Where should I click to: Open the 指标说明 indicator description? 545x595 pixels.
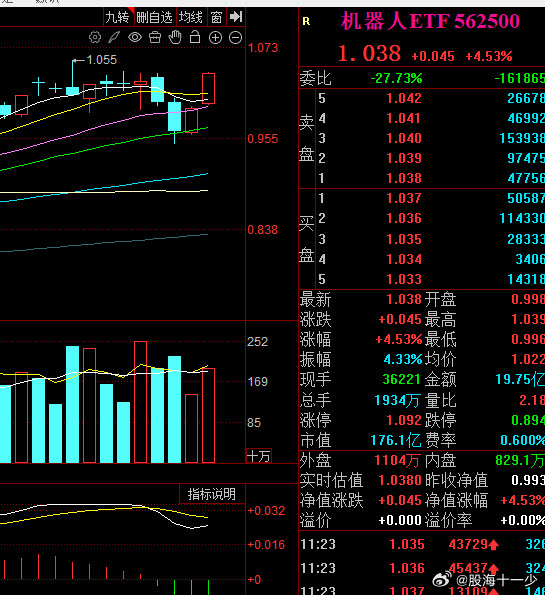coord(212,494)
